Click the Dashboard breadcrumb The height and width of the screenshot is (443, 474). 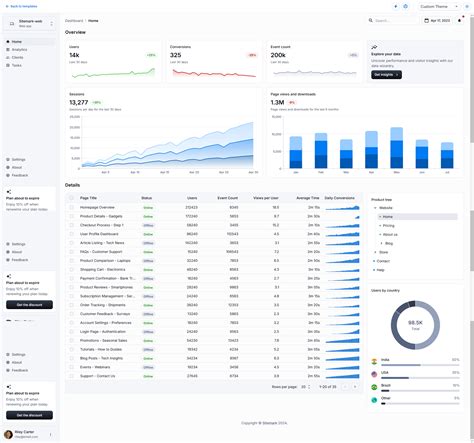click(74, 21)
